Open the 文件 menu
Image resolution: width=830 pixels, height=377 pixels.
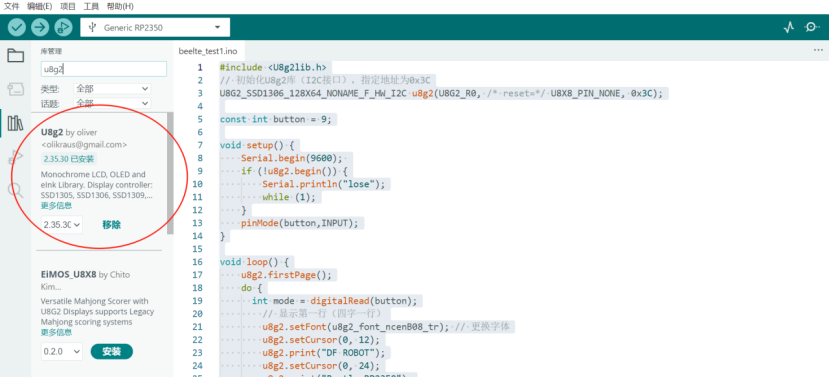coord(12,6)
